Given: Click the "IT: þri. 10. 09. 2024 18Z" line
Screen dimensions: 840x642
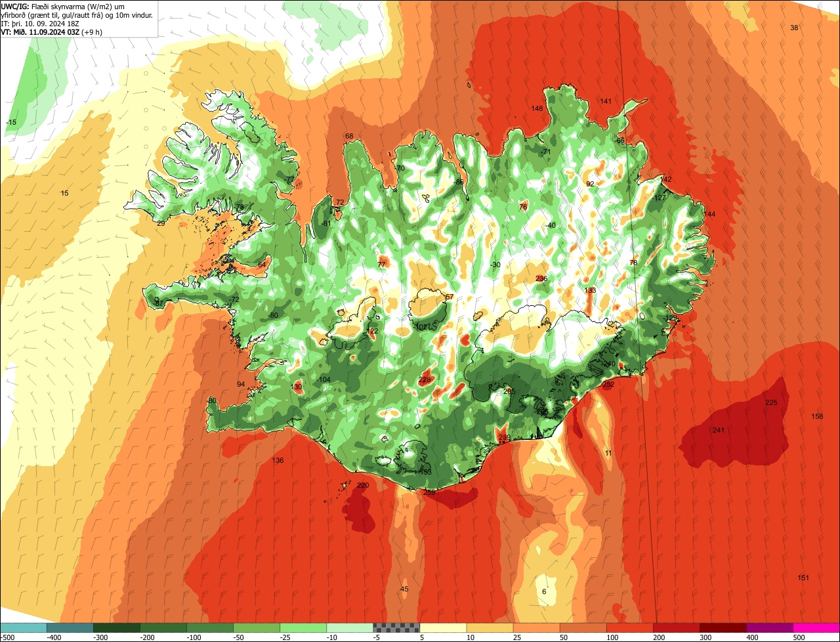Looking at the screenshot, I should pos(41,24).
